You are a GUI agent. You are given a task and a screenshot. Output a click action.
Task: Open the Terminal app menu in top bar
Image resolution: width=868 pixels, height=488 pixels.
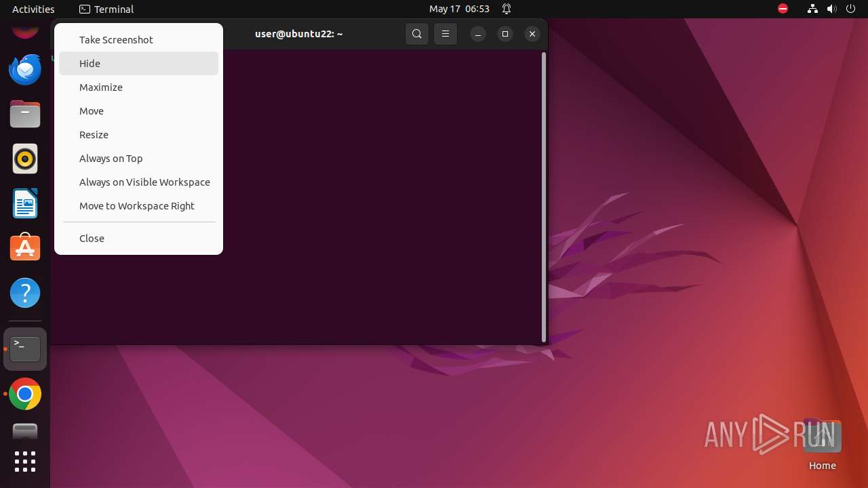click(x=106, y=9)
